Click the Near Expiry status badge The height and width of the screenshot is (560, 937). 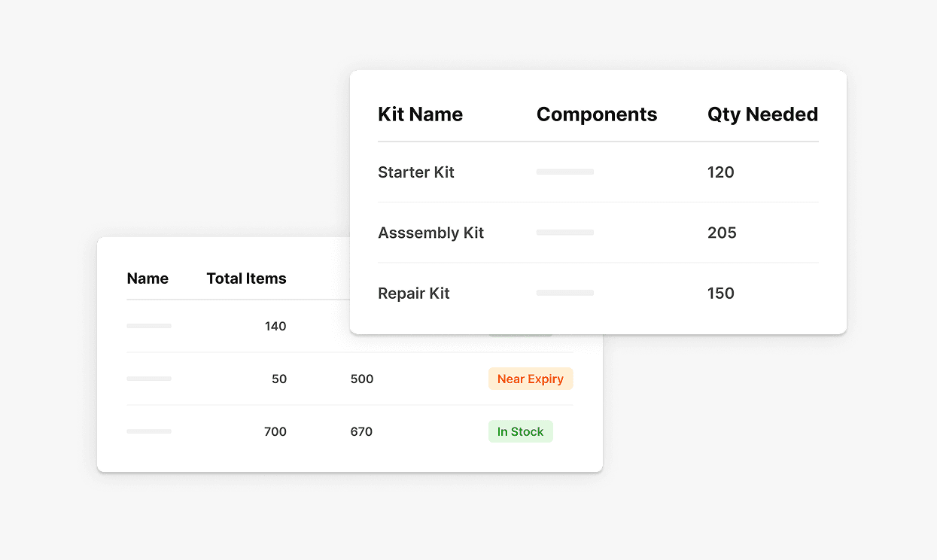click(x=531, y=379)
